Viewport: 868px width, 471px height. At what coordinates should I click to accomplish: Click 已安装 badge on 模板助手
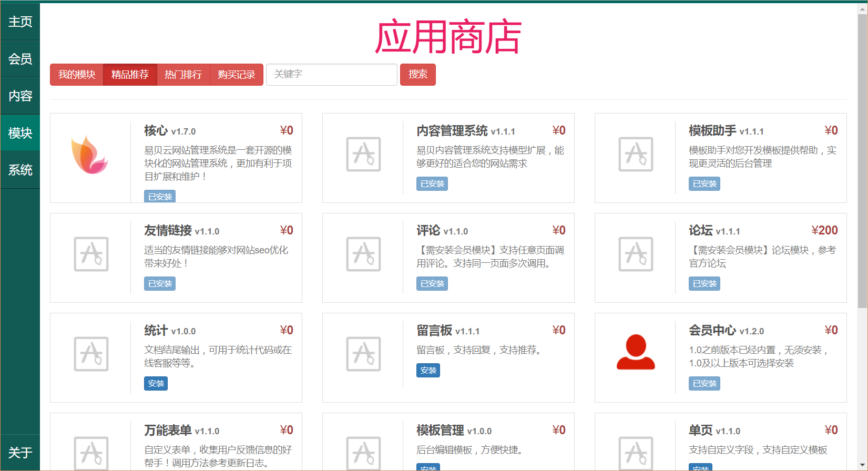pos(704,184)
